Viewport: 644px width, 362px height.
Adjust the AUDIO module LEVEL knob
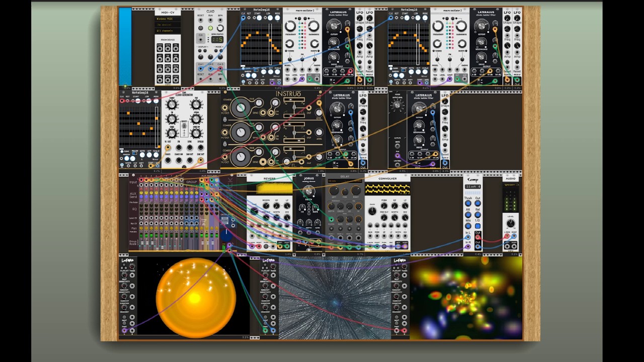coord(511,223)
